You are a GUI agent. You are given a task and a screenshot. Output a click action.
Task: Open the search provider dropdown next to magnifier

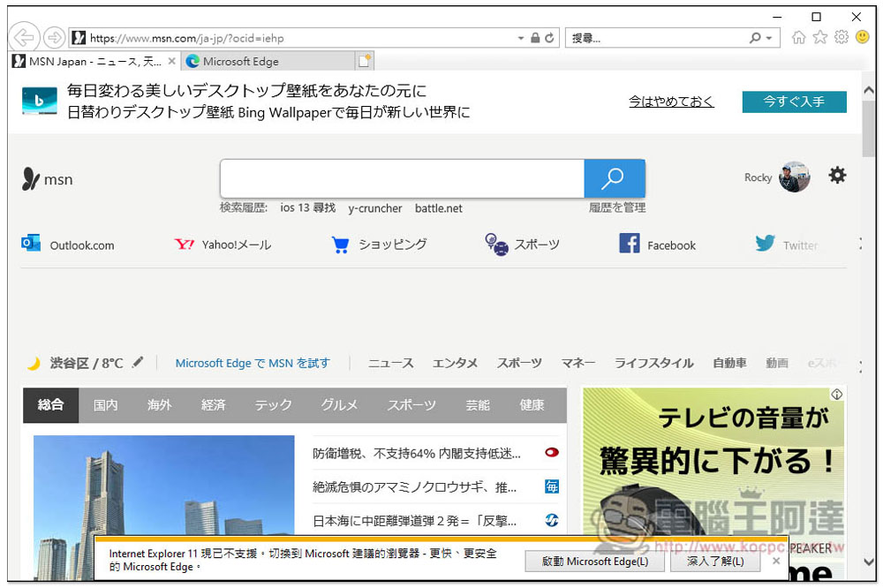tap(769, 38)
